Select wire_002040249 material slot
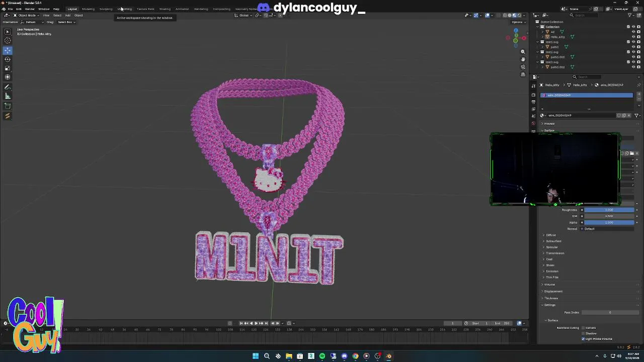This screenshot has height=362, width=644. (x=587, y=95)
